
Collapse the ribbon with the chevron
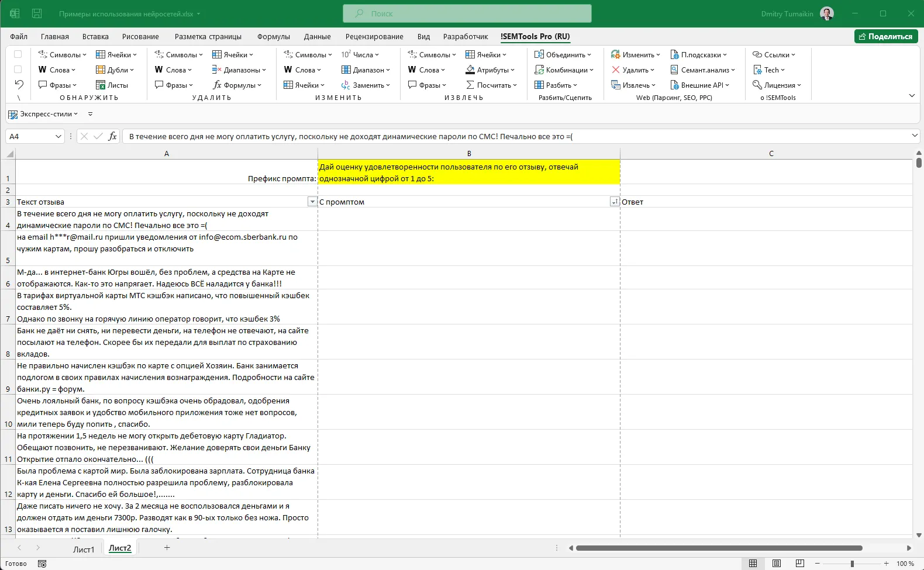912,95
